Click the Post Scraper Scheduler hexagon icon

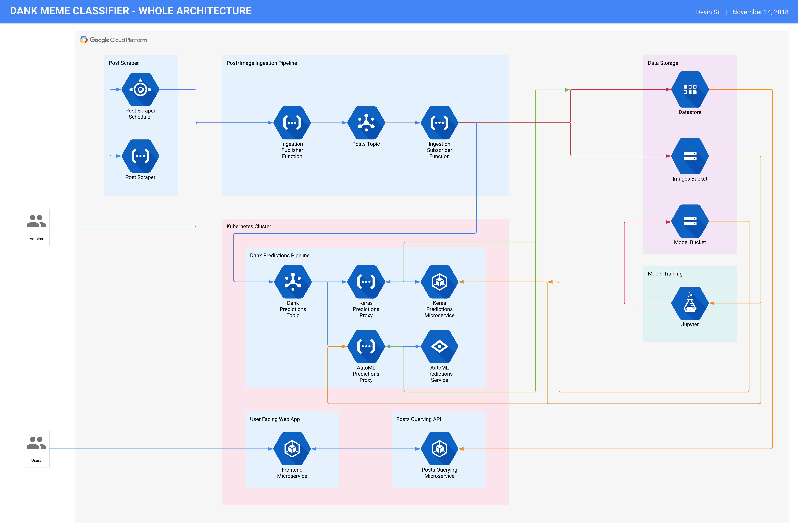click(140, 89)
